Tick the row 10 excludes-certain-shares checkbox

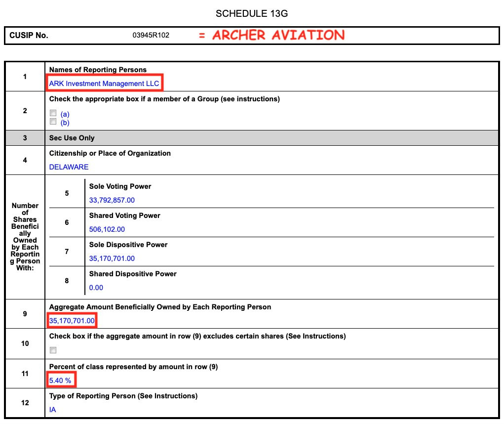coord(53,350)
